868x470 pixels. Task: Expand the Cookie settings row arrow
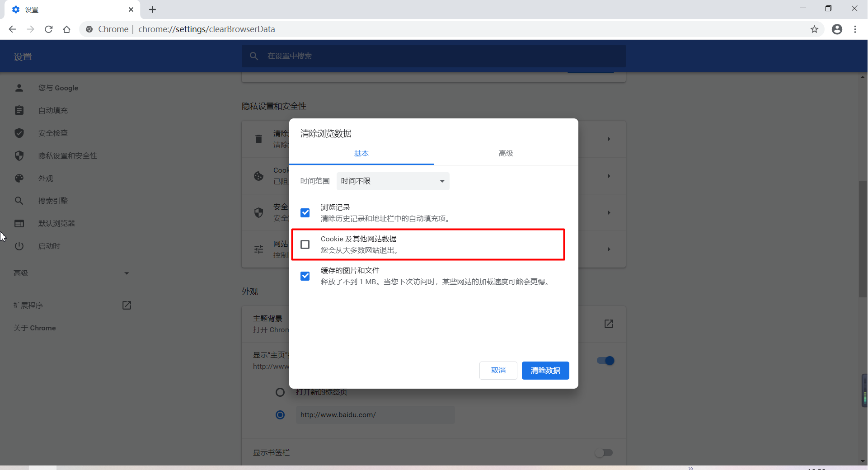tap(609, 176)
